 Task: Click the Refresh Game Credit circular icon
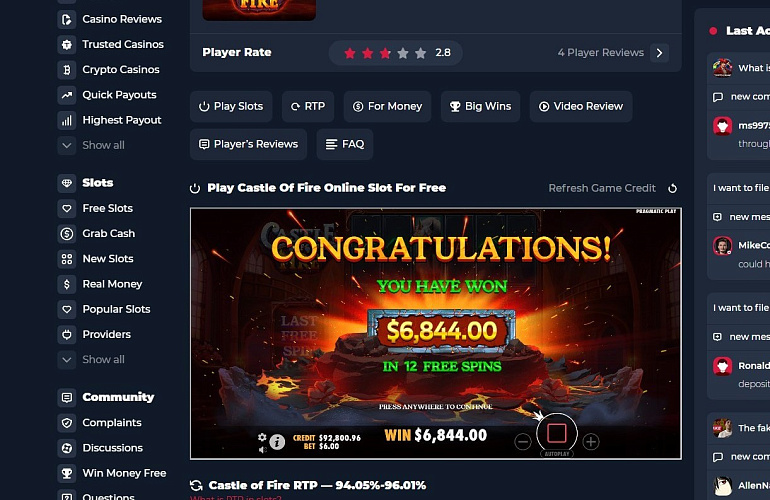pyautogui.click(x=672, y=188)
